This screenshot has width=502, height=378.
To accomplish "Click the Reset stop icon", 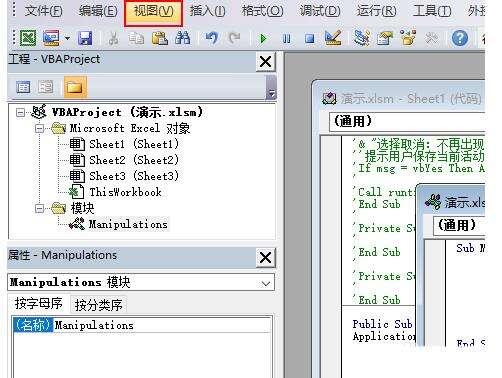I will point(310,39).
